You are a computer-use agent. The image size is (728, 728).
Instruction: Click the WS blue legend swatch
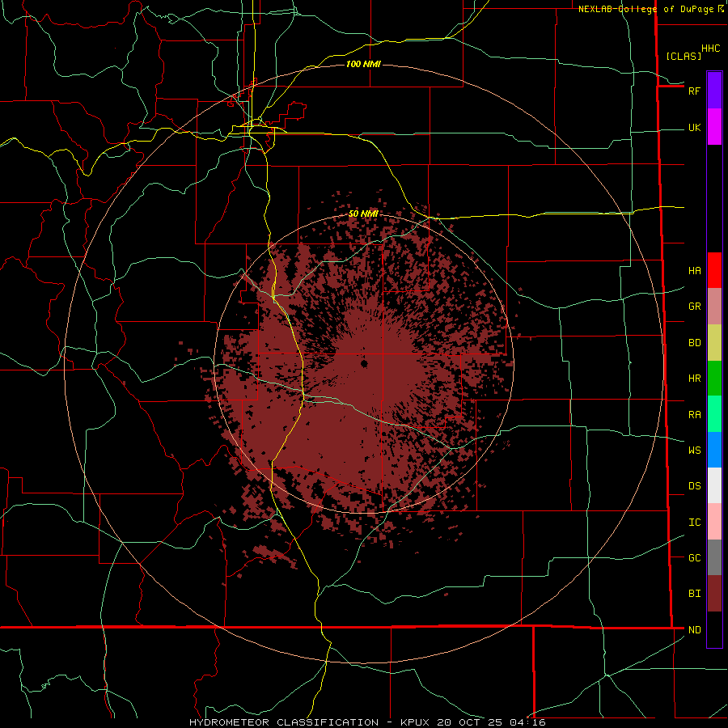click(x=714, y=450)
